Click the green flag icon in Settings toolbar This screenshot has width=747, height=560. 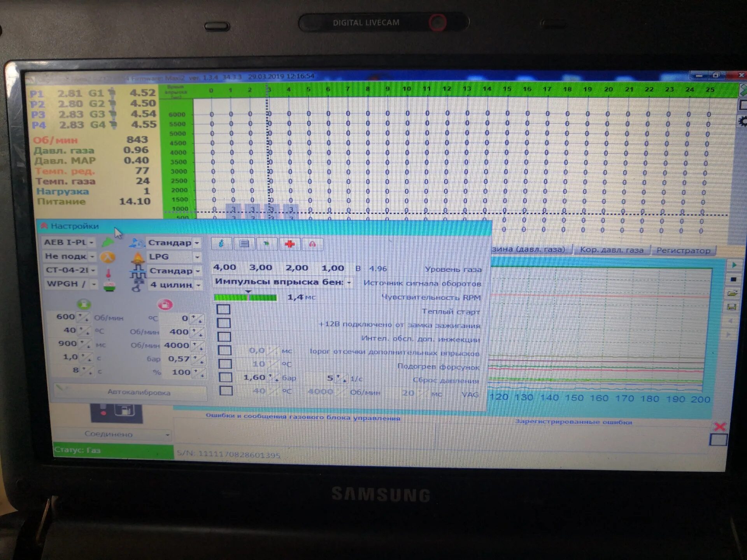(x=267, y=244)
